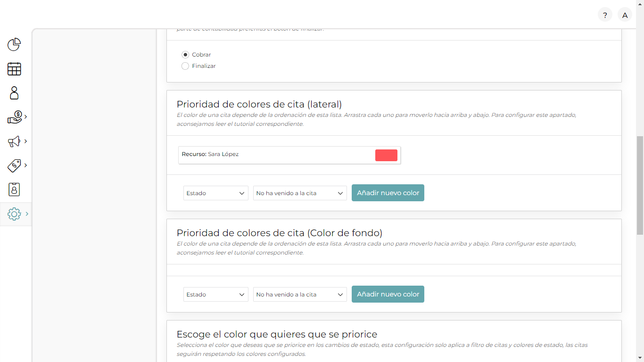
Task: Expand the chevron next to megaphone icon
Action: tap(25, 141)
